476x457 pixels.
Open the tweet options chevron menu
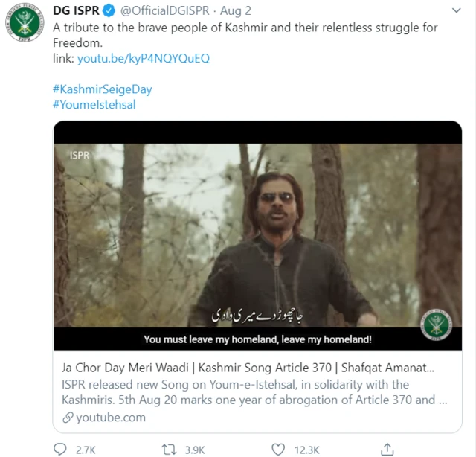pyautogui.click(x=456, y=11)
